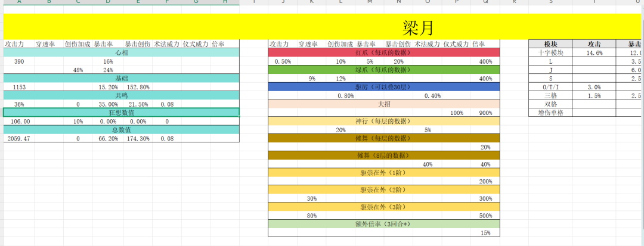Select the 模块 table header cell
The image size is (644, 246).
click(x=550, y=44)
